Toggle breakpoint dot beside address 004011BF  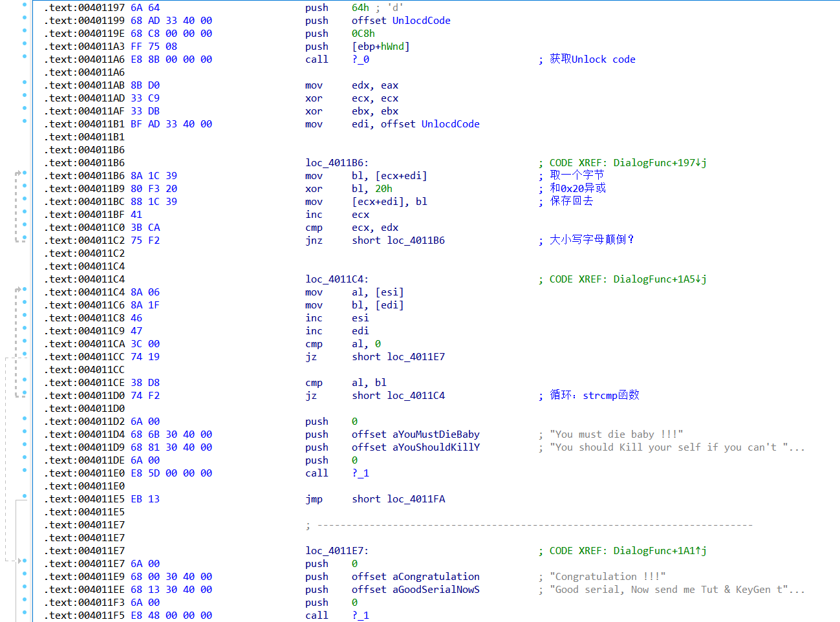tap(25, 212)
